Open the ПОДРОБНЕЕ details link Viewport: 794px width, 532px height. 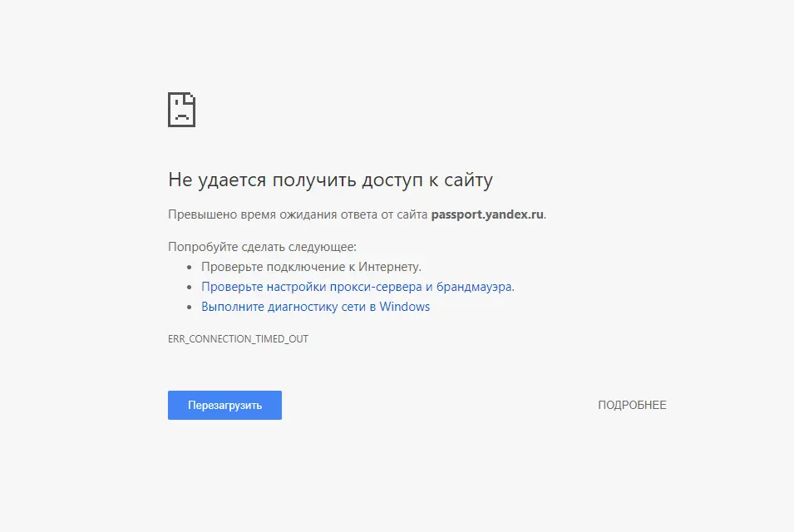click(x=632, y=405)
